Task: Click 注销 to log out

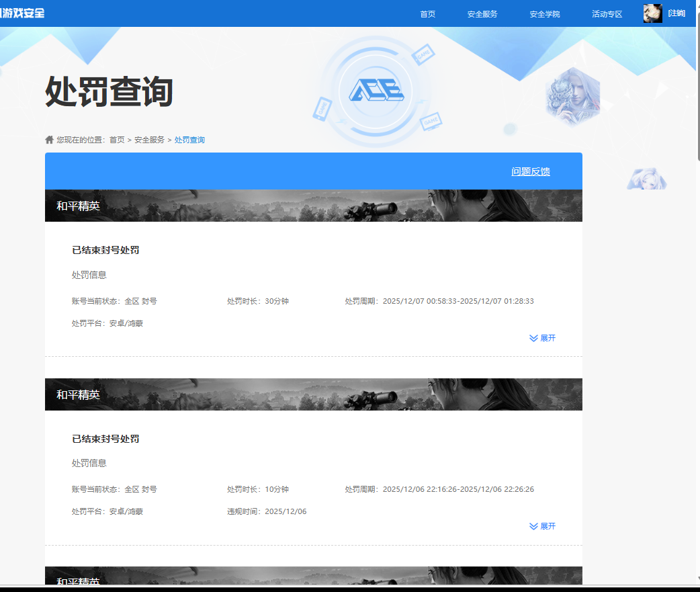Action: (x=676, y=12)
